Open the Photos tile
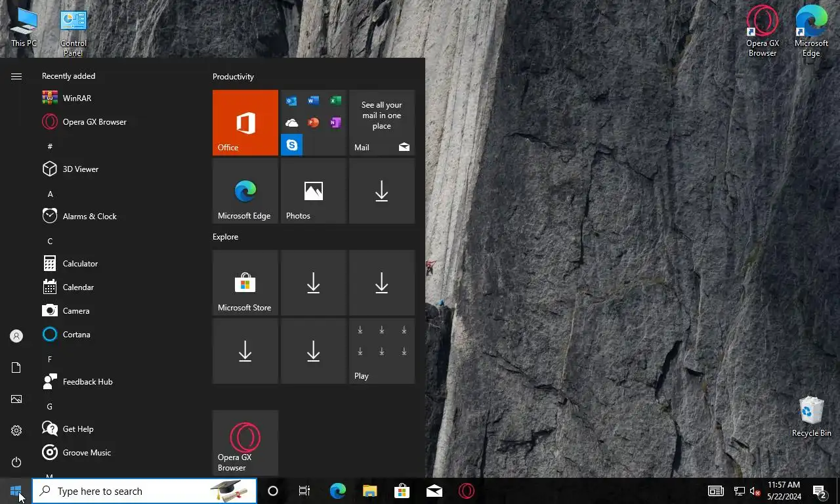840x504 pixels. tap(314, 191)
